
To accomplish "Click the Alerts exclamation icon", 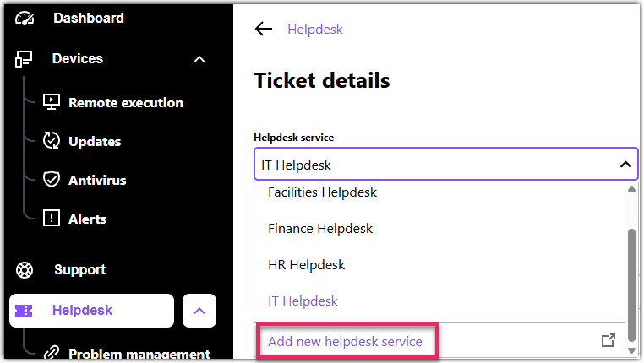I will click(52, 218).
